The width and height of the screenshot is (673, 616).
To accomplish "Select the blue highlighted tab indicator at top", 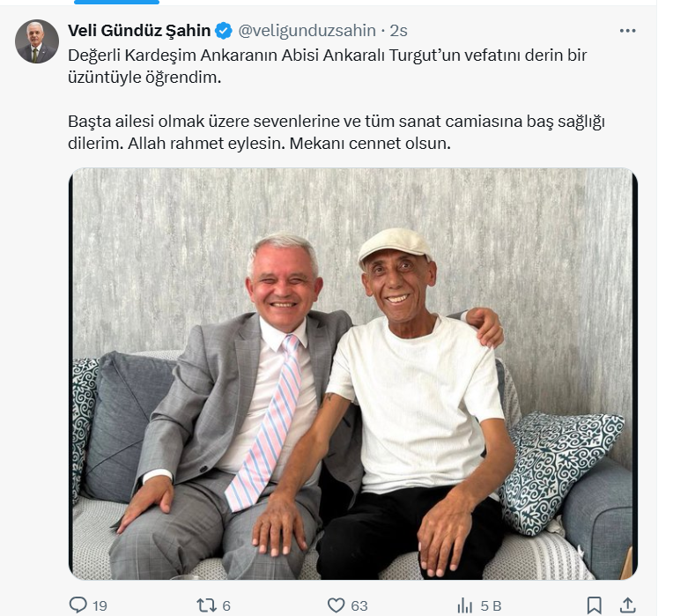I will 117,2.
